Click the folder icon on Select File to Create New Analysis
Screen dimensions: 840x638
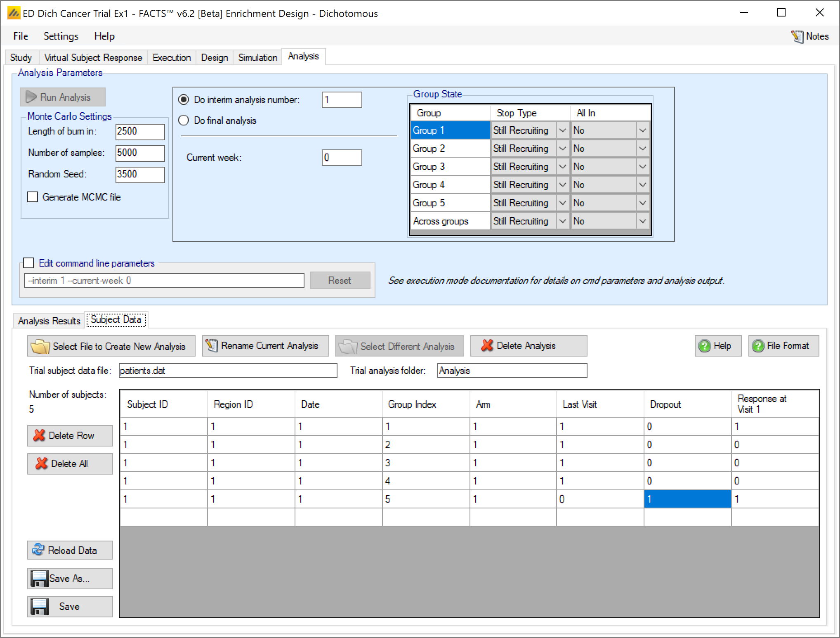(x=40, y=346)
